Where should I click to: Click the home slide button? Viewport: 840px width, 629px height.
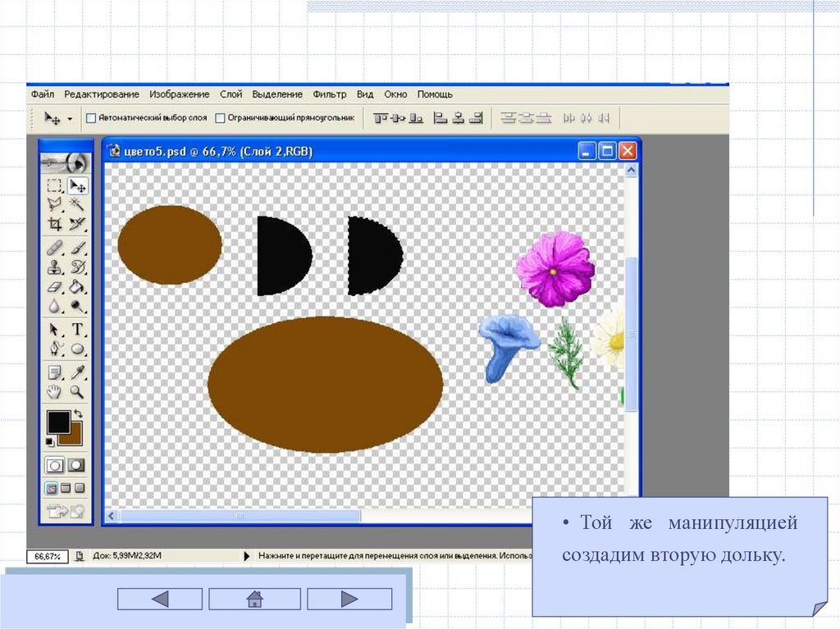[254, 599]
